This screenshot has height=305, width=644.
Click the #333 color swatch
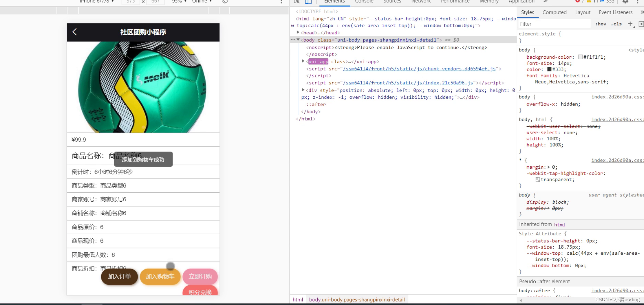point(549,69)
